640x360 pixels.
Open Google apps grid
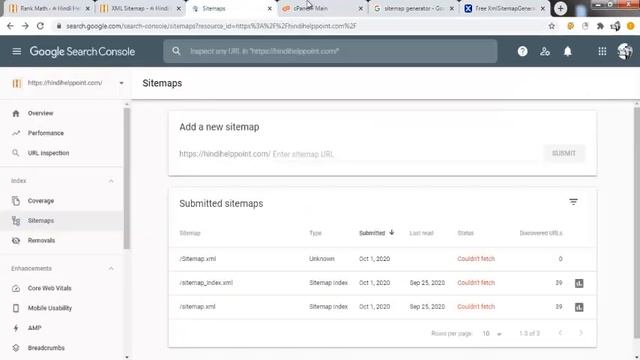click(602, 51)
